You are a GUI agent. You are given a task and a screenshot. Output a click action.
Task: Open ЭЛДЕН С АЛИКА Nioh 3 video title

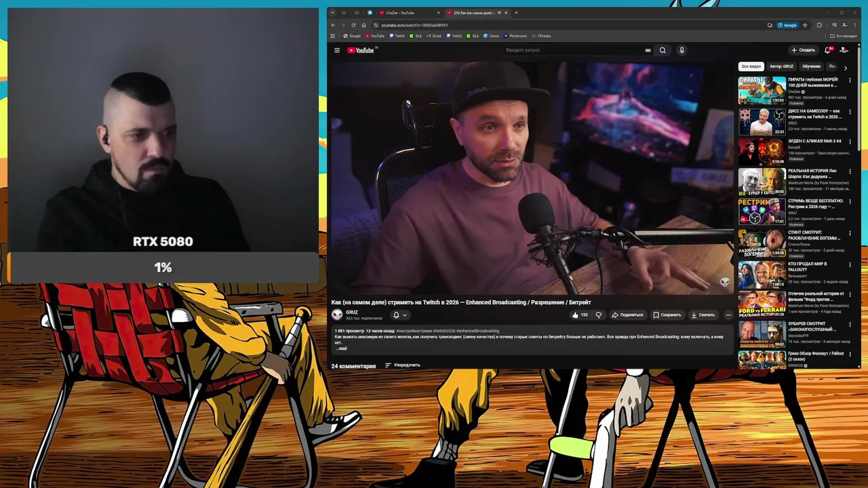pos(814,141)
